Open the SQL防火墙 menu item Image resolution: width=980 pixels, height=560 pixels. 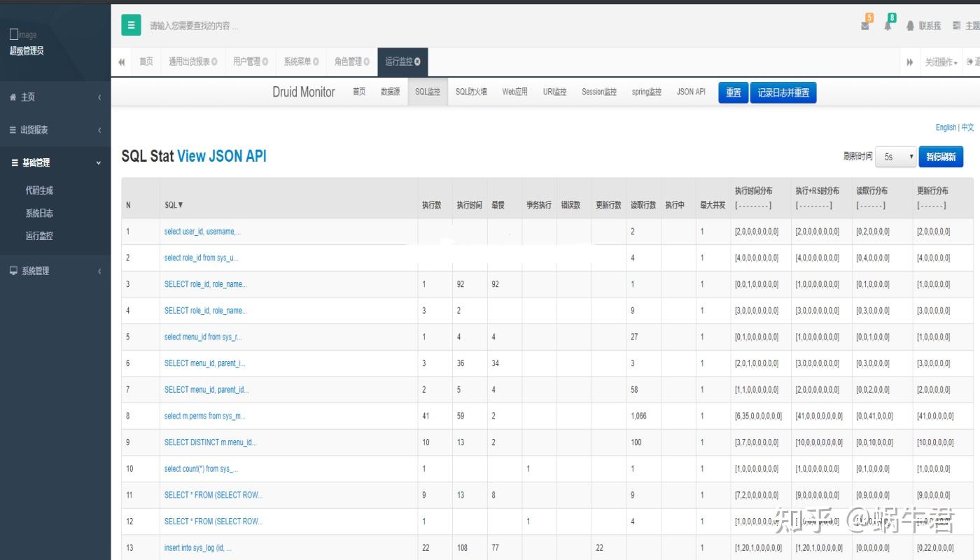pos(471,92)
